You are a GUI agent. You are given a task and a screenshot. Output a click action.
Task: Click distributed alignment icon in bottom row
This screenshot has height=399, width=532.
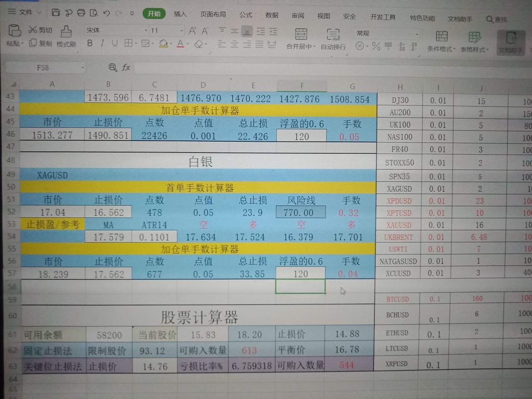(x=272, y=44)
